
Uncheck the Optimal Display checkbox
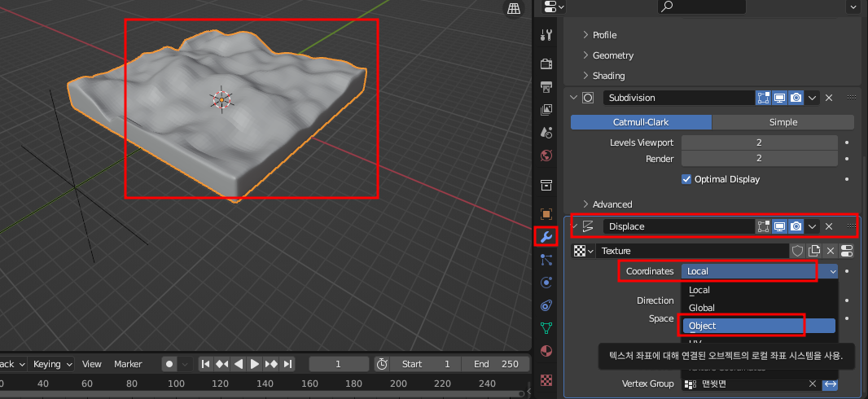pos(686,179)
